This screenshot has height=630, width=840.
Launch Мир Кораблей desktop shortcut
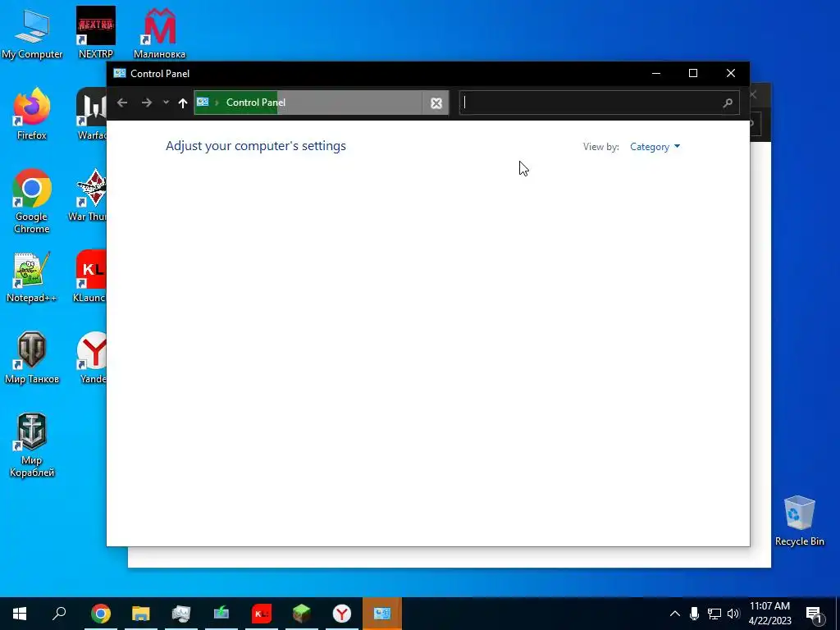[x=32, y=445]
